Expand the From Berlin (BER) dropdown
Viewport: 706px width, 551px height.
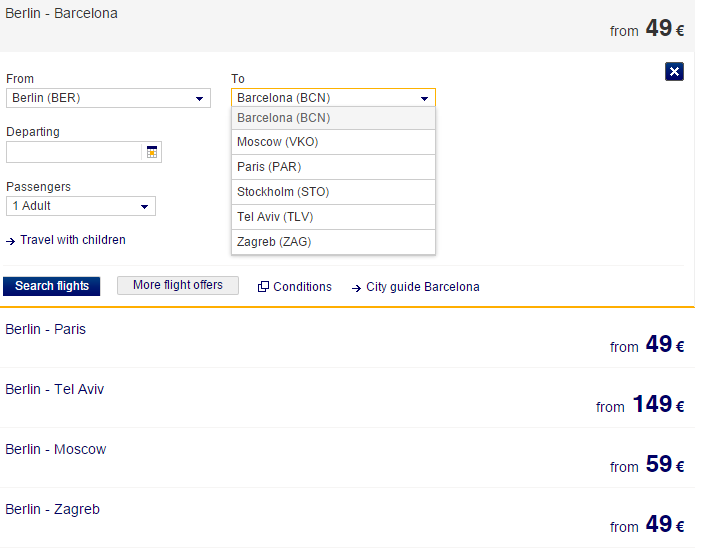(199, 98)
